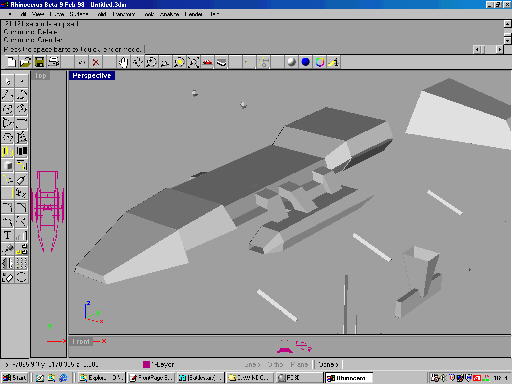Viewport: 512px width, 384px height.
Task: Click the red car Zoom Selected icon
Action: tap(207, 62)
